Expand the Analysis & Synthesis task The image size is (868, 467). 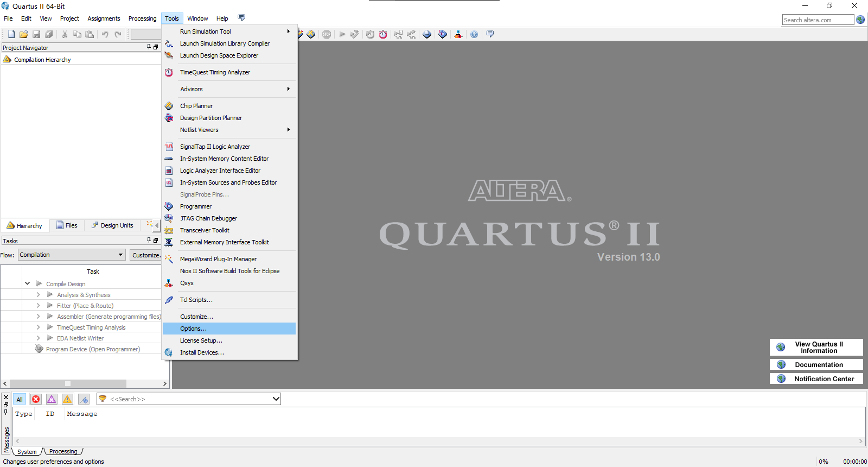point(39,295)
